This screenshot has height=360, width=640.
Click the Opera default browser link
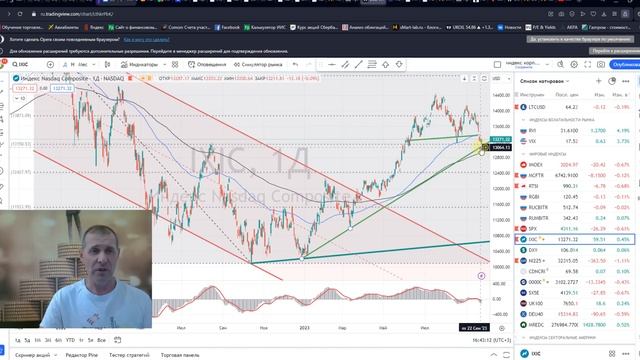(146, 40)
